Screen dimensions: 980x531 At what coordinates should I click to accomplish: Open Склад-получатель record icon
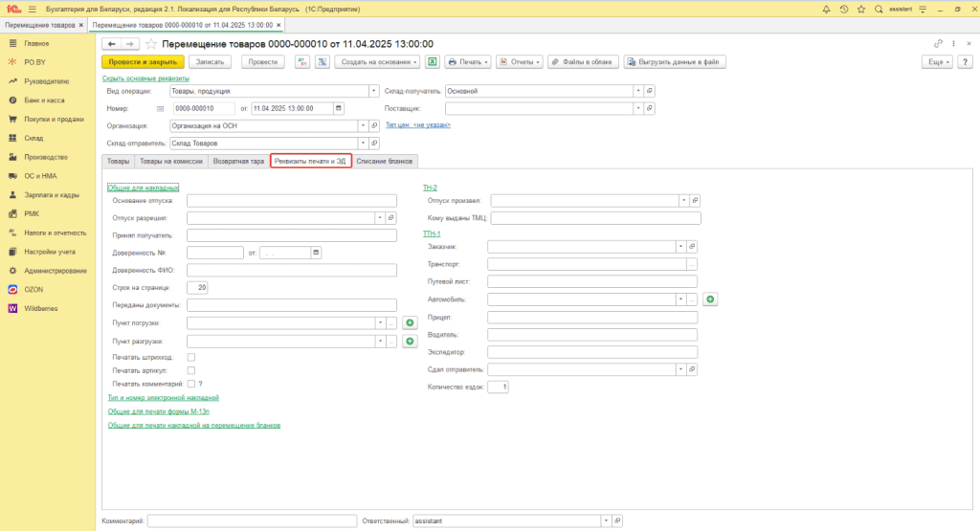click(650, 91)
